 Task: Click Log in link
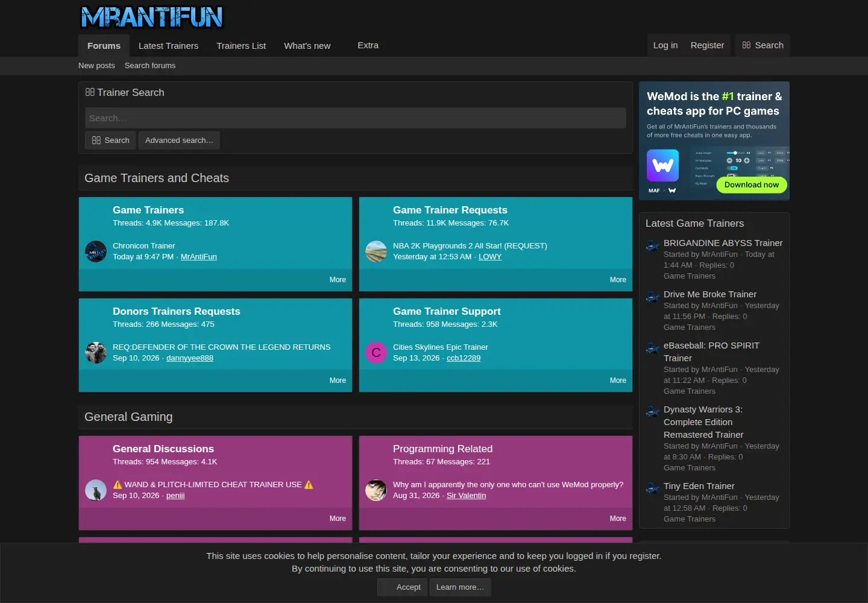pyautogui.click(x=665, y=45)
